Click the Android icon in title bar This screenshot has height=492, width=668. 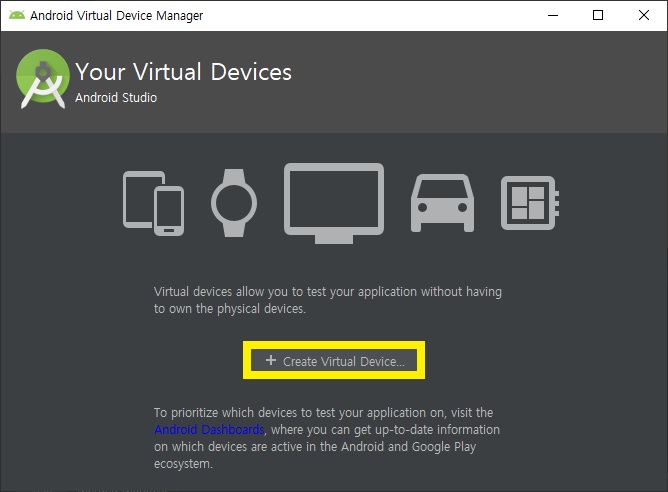click(17, 15)
